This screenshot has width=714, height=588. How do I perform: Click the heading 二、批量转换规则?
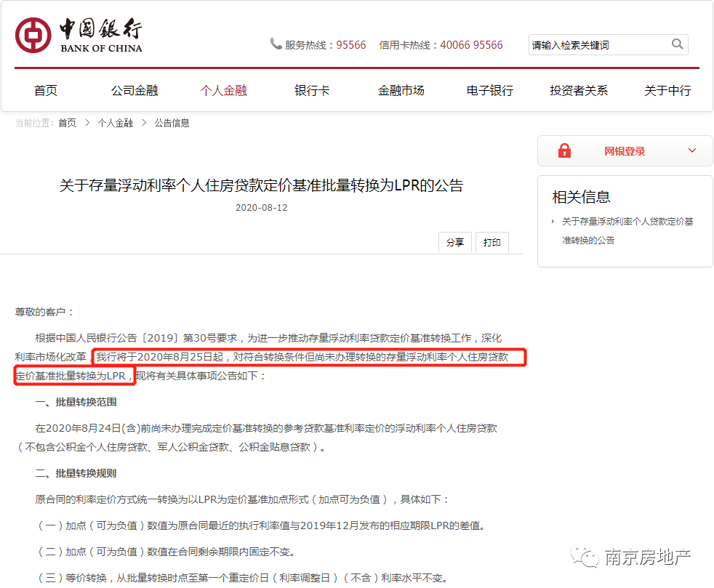[76, 473]
